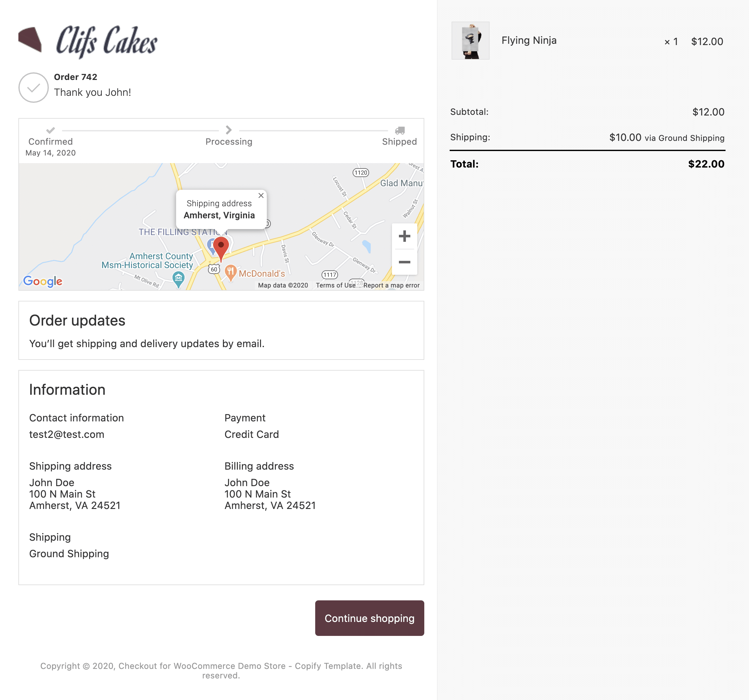Click Report a map error link

(x=391, y=285)
